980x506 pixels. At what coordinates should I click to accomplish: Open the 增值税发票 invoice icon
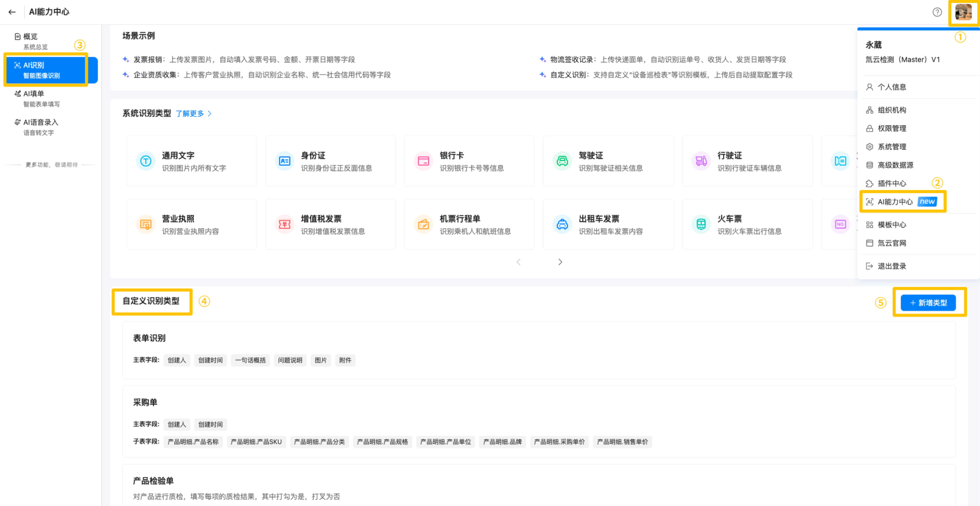(284, 224)
